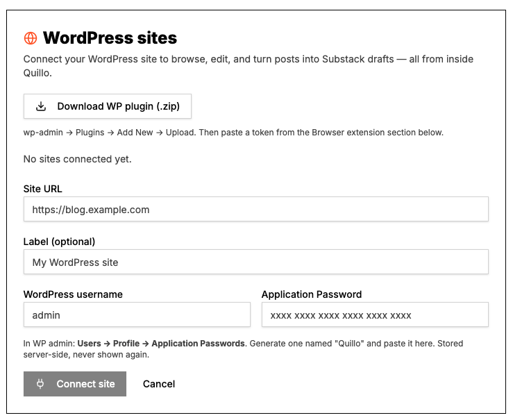Click the Application Password input box
Screen dimensions: 513x420
pos(375,314)
